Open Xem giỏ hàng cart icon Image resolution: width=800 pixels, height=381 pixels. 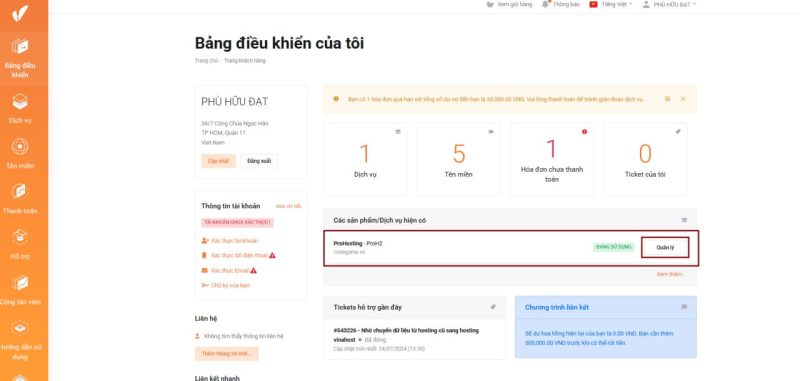click(x=490, y=4)
